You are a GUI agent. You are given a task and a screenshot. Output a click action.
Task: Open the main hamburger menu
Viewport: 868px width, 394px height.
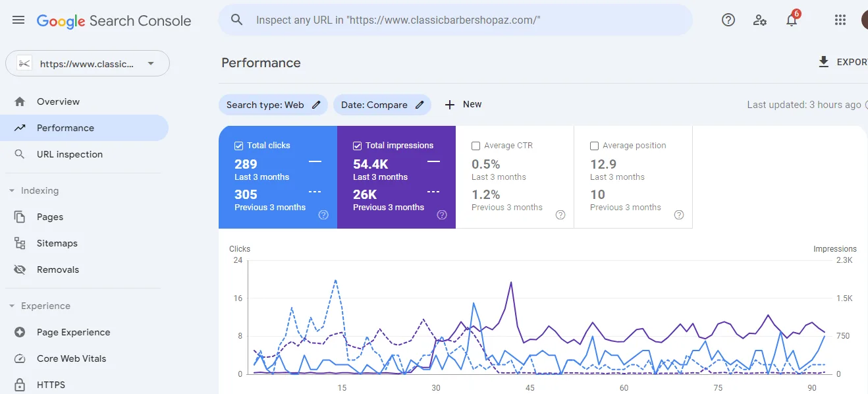tap(18, 20)
